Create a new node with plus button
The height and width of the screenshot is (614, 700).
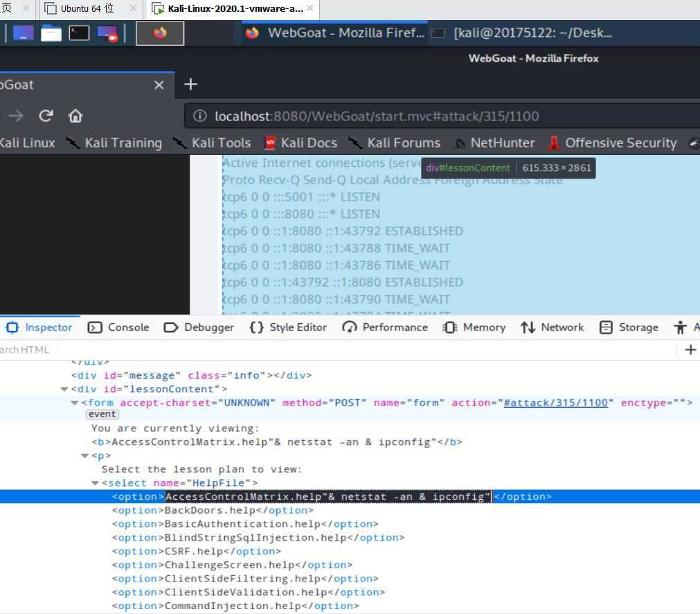[690, 350]
